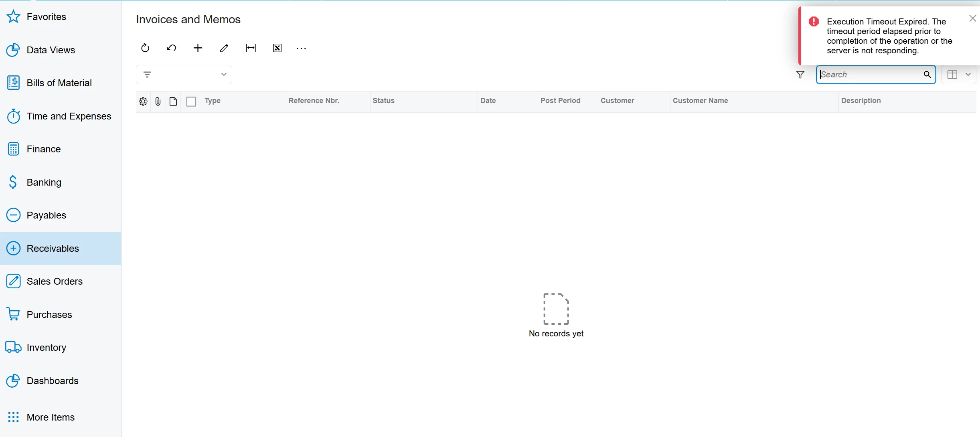Export the grid to Excel
Image resolution: width=980 pixels, height=437 pixels.
277,48
